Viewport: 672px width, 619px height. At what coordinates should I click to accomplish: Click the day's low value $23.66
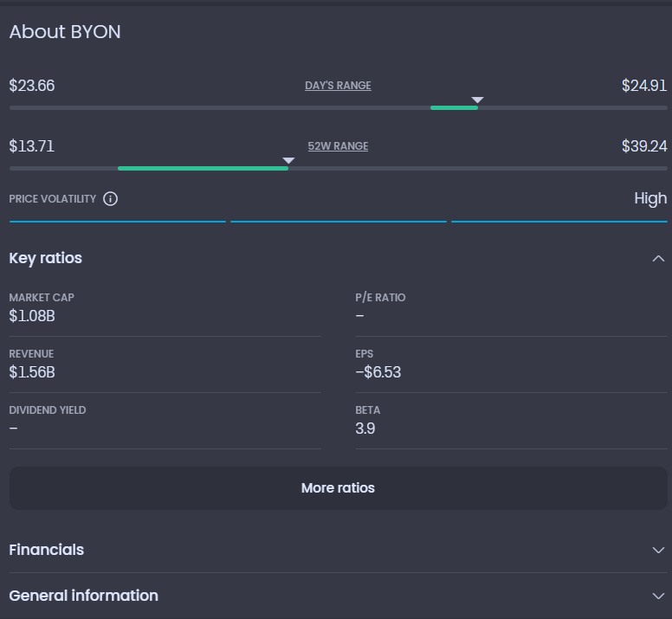point(32,86)
